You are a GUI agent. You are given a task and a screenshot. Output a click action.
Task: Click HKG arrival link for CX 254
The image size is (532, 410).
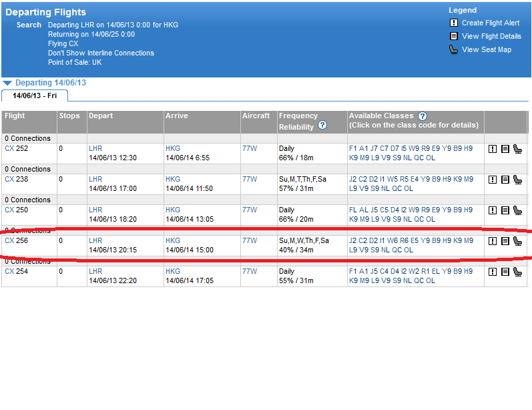point(173,271)
